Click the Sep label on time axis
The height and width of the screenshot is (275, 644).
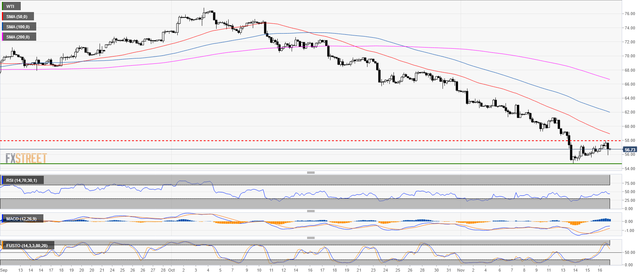click(x=4, y=270)
